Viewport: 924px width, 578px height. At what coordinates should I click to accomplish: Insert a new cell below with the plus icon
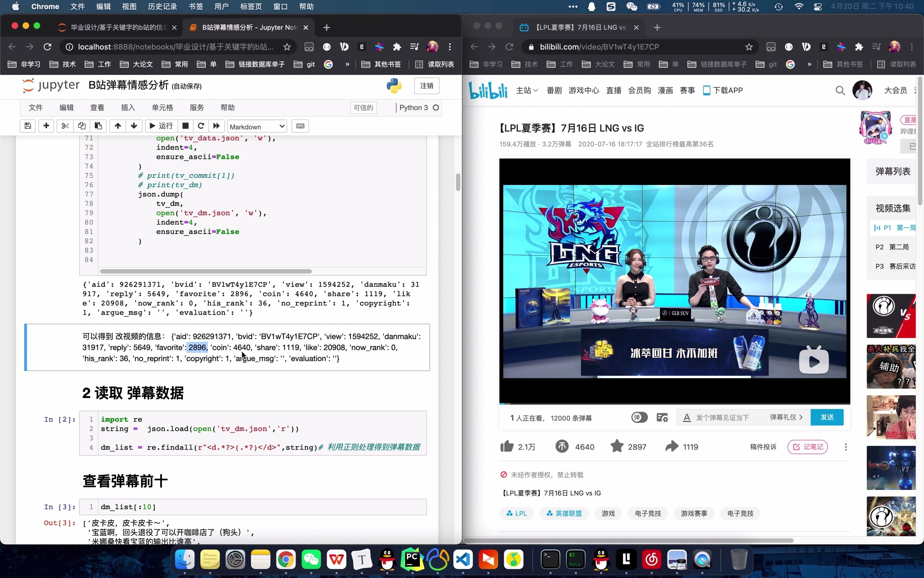(x=47, y=126)
